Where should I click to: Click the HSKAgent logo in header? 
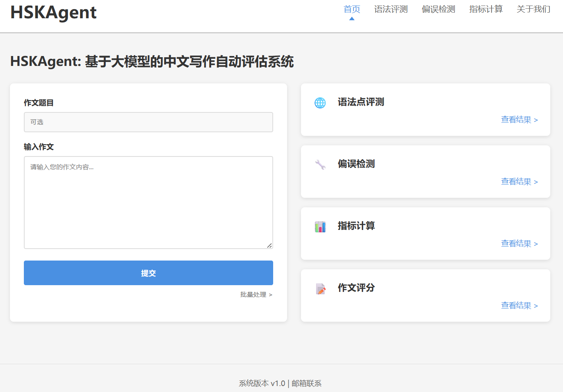click(53, 12)
